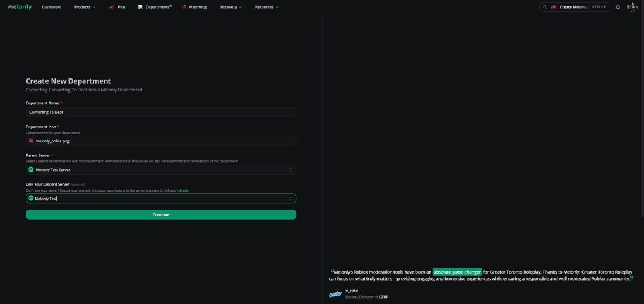
Task: Click the Watchdog shield icon
Action: pos(184,7)
